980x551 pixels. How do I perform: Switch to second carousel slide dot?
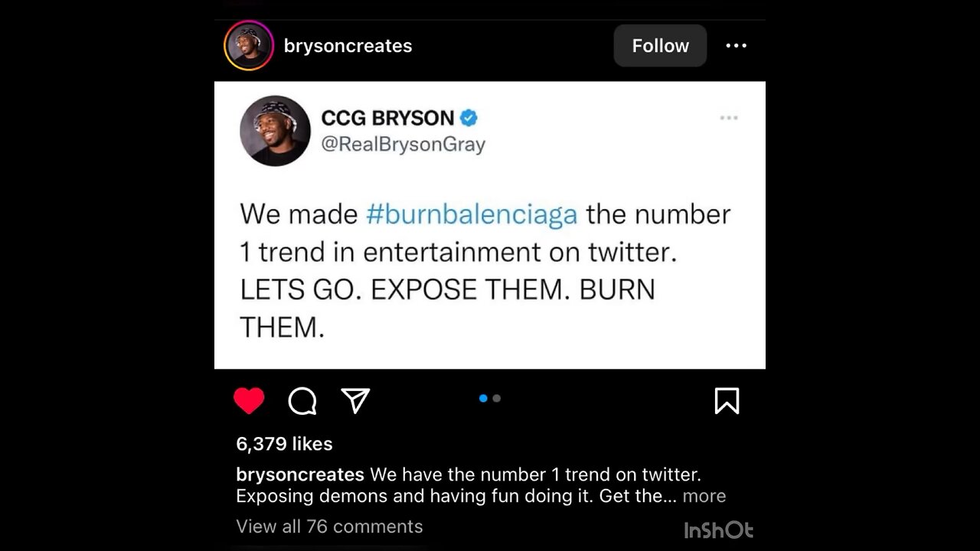coord(497,398)
